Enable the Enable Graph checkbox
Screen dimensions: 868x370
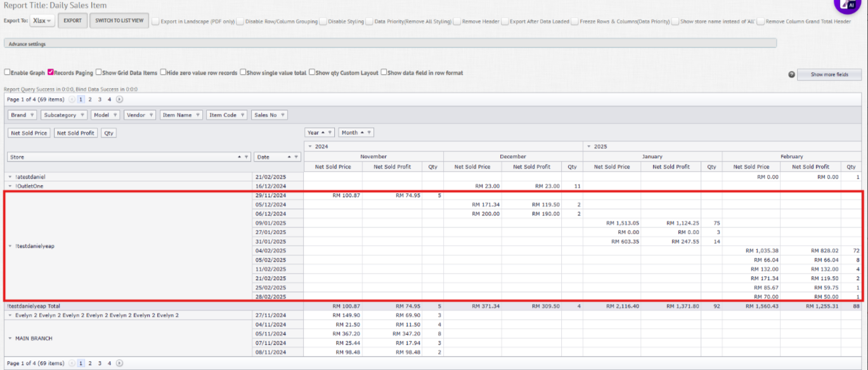coord(8,73)
